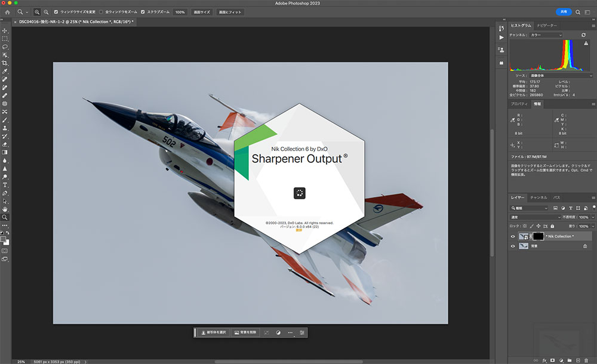The image size is (597, 364).
Task: Open the histogram panel options menu
Action: click(593, 26)
